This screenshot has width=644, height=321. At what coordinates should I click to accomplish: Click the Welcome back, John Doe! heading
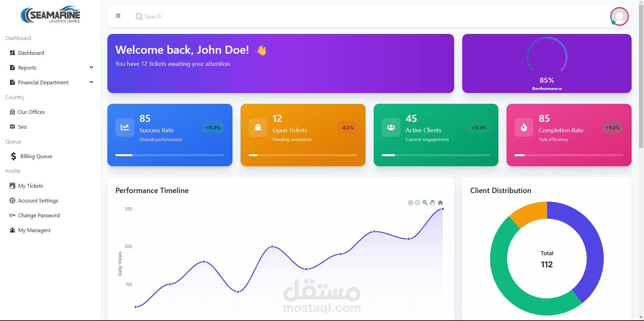click(x=182, y=50)
